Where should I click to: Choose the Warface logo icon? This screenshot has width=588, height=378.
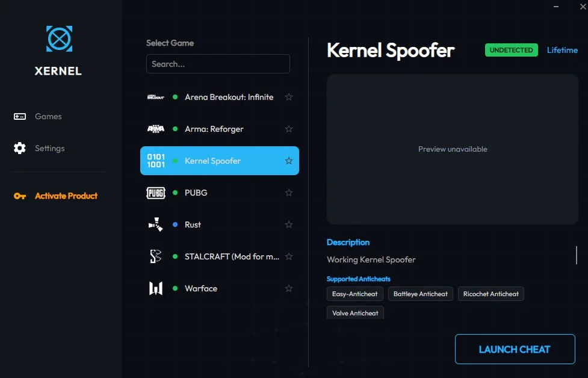click(x=156, y=288)
